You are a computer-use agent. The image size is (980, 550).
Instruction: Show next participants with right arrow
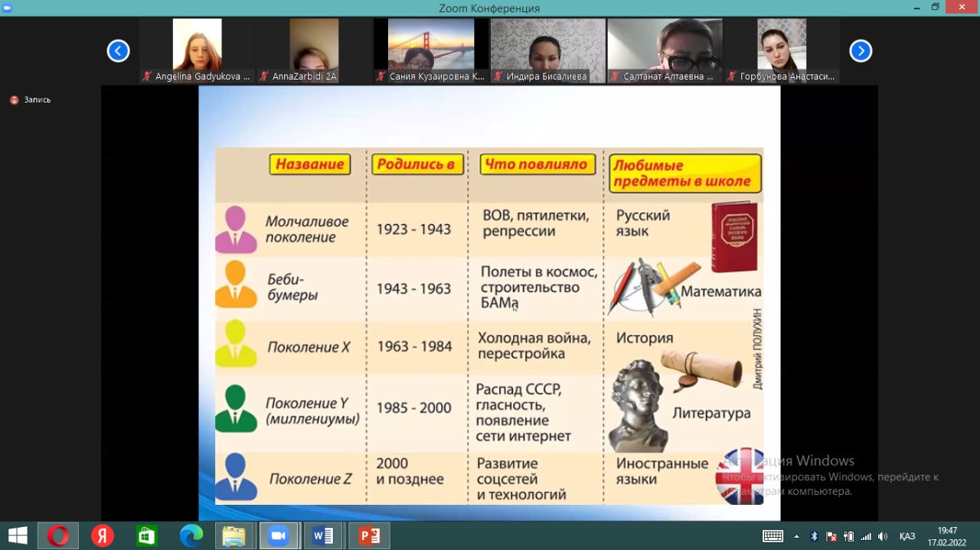(861, 51)
